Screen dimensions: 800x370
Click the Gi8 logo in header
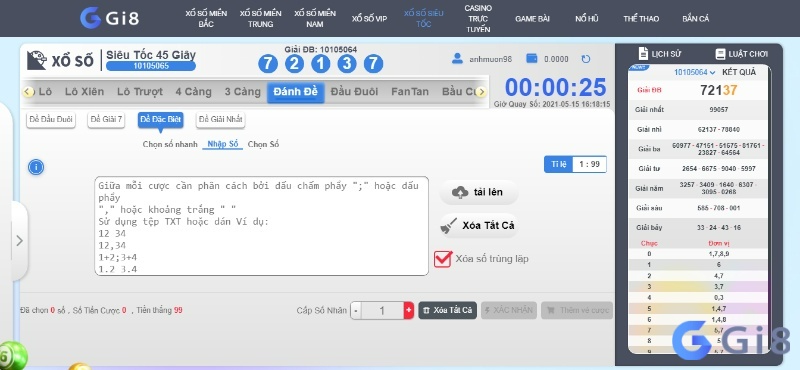pyautogui.click(x=110, y=18)
